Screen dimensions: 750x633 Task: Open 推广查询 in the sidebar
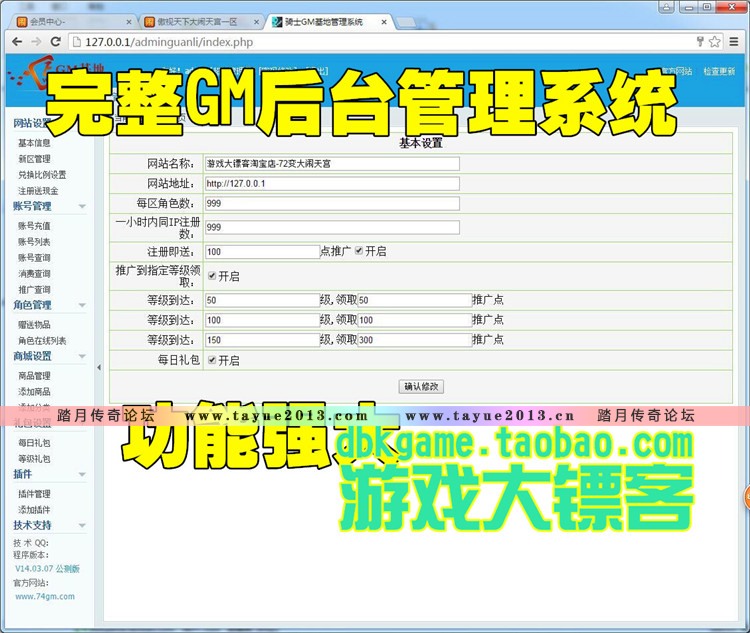34,289
